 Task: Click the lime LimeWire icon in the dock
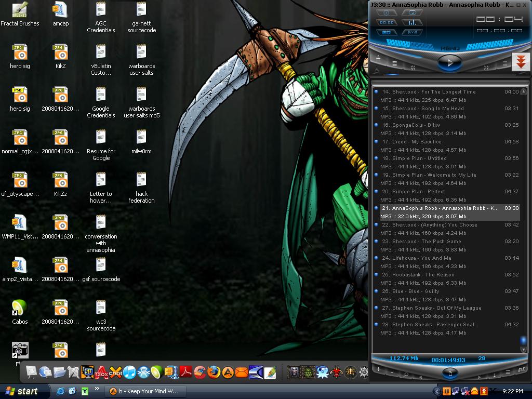click(156, 372)
